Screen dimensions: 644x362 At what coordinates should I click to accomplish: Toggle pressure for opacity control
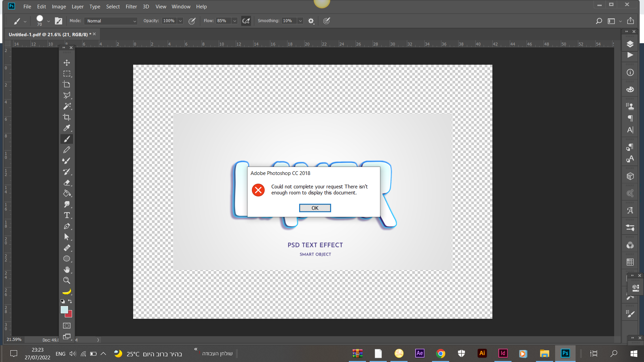point(192,21)
